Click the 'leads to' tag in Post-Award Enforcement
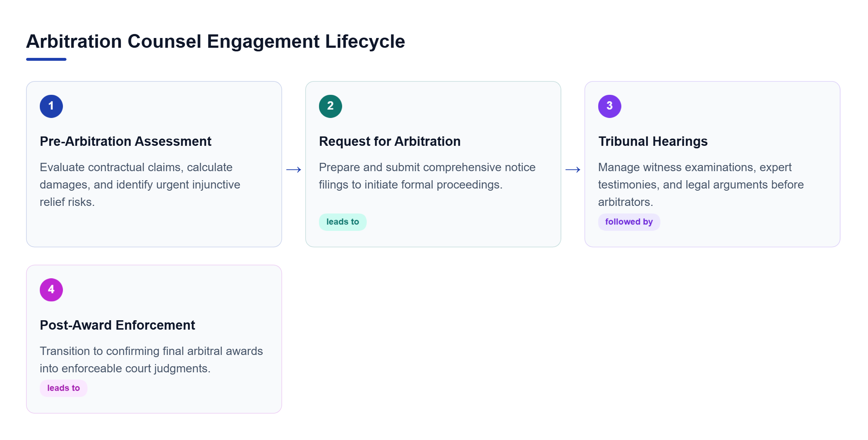 click(64, 388)
